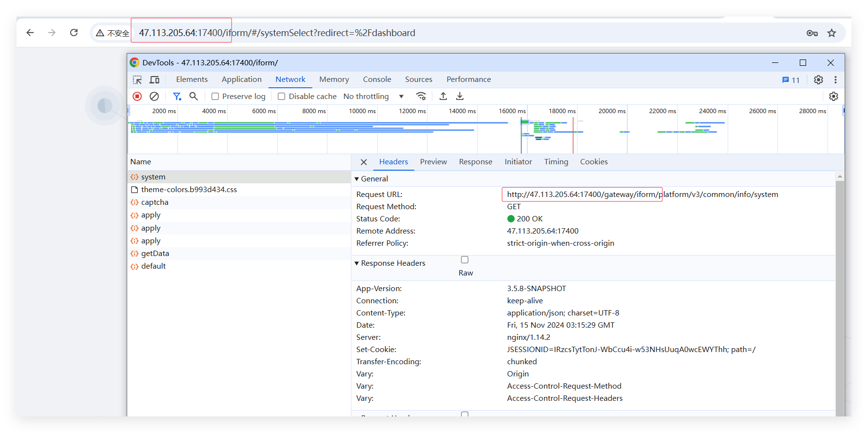Switch to the Console tab
Image resolution: width=868 pixels, height=433 pixels.
tap(377, 79)
